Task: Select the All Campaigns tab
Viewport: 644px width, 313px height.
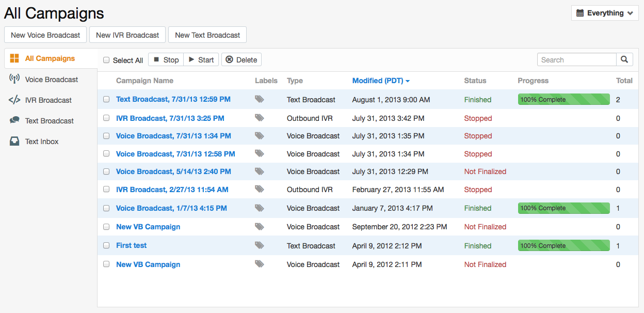Action: pos(49,58)
